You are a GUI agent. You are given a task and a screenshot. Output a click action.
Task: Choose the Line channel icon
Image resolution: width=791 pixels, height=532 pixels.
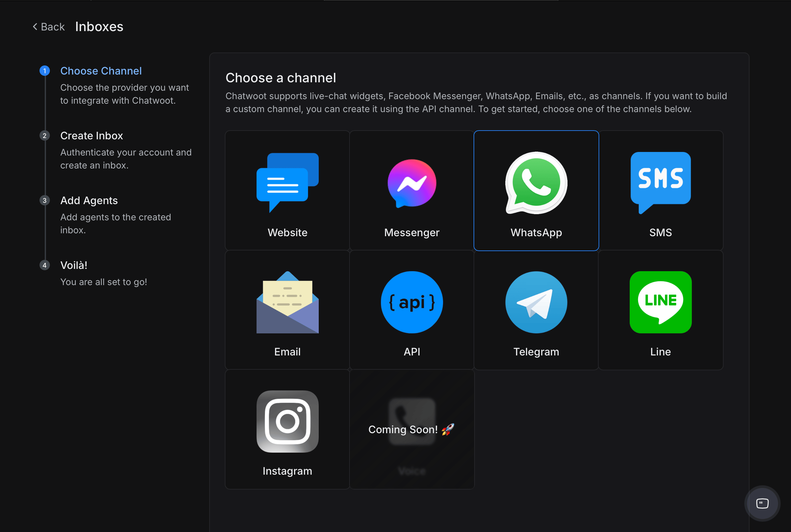point(660,302)
